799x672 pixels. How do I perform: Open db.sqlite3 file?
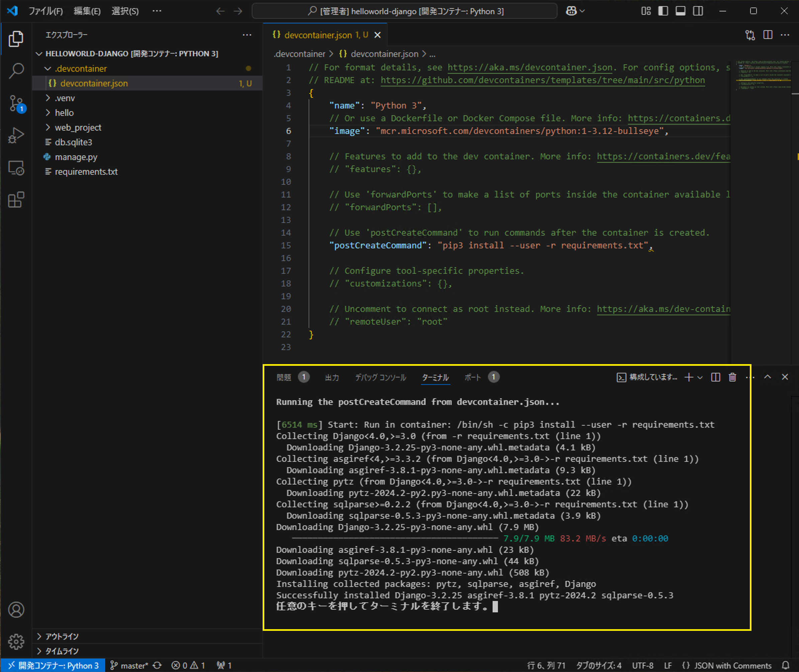[x=147, y=142]
